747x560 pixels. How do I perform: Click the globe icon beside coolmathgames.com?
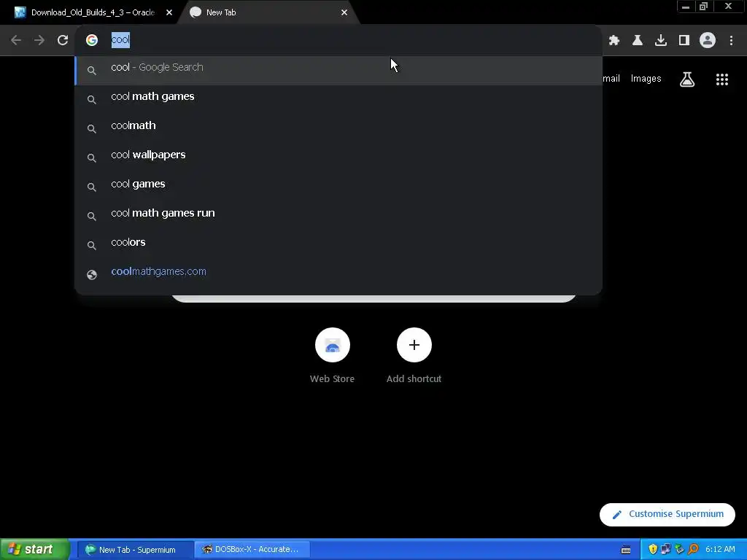click(92, 275)
